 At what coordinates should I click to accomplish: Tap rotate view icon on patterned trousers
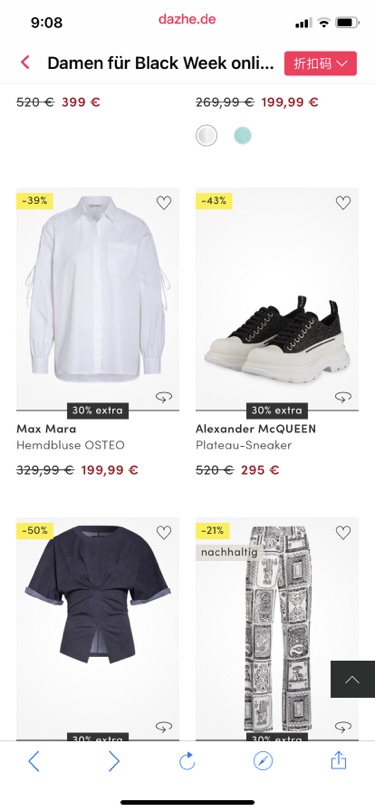click(x=343, y=727)
